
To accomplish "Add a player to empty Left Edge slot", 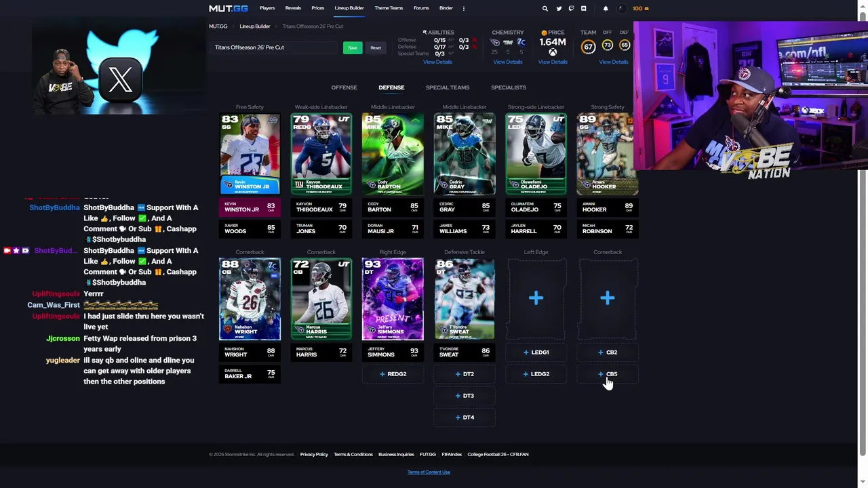I will 536,298.
